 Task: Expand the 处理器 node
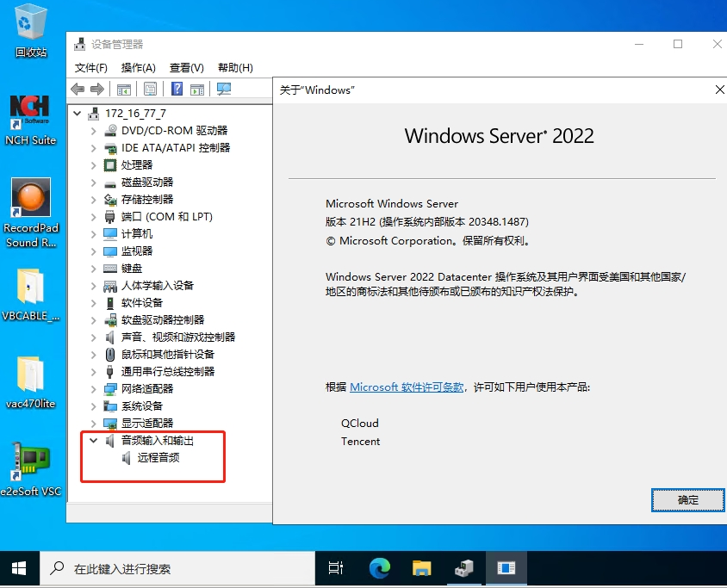point(94,165)
